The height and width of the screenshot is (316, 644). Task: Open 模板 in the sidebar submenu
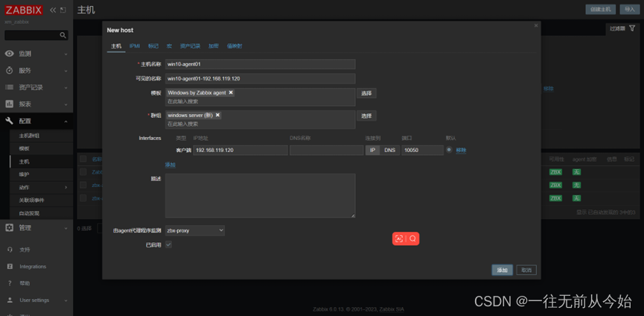pyautogui.click(x=24, y=148)
